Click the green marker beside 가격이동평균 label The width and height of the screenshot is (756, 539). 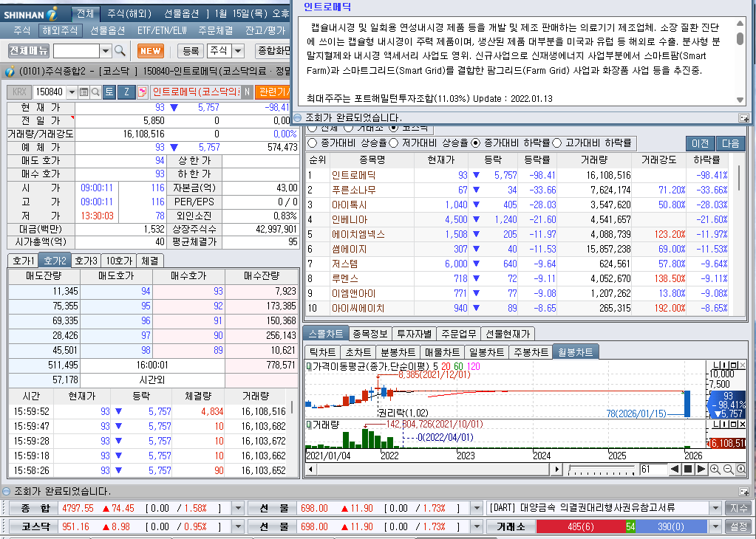click(x=309, y=366)
